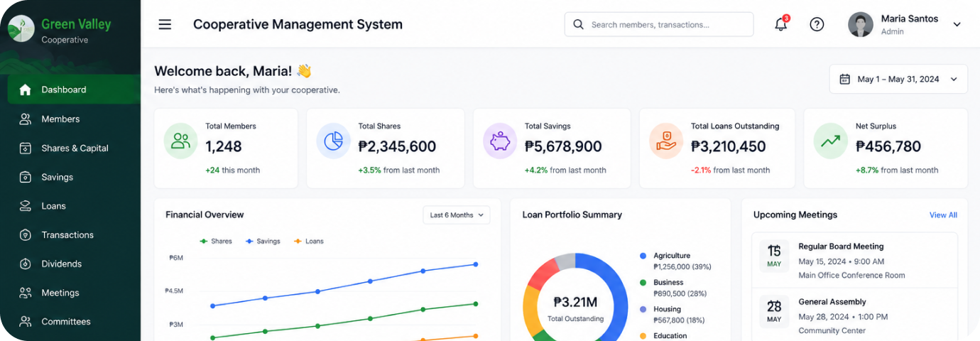Open the Savings menu item
This screenshot has width=980, height=341.
[74, 177]
